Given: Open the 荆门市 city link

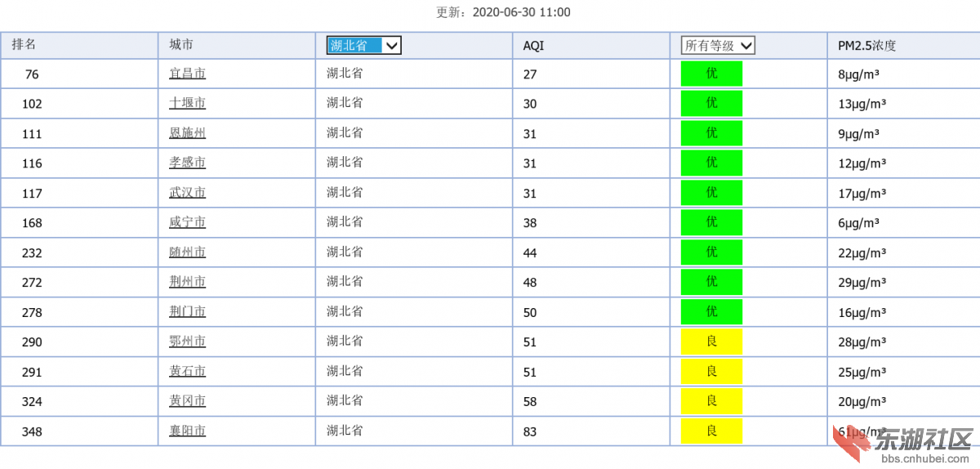Looking at the screenshot, I should coord(187,312).
